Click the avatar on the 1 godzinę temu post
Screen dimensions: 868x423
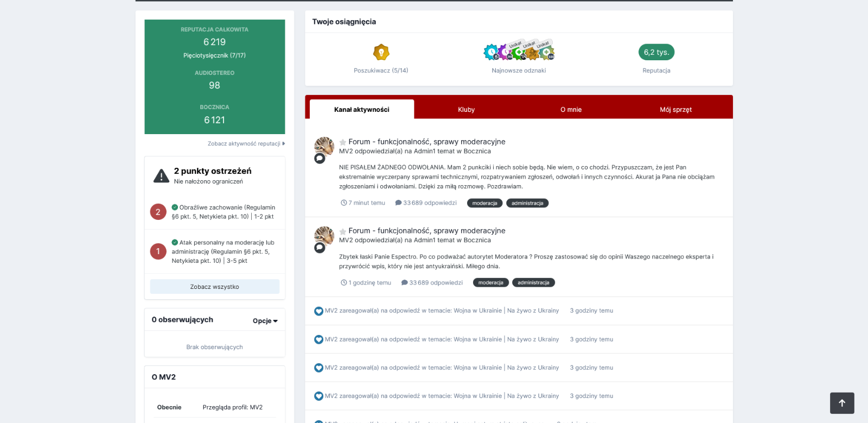(324, 236)
